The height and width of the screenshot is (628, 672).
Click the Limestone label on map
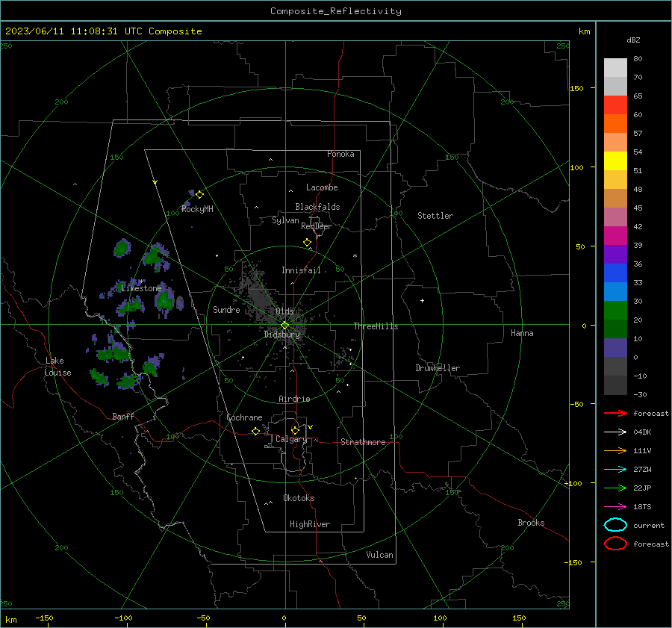(141, 288)
